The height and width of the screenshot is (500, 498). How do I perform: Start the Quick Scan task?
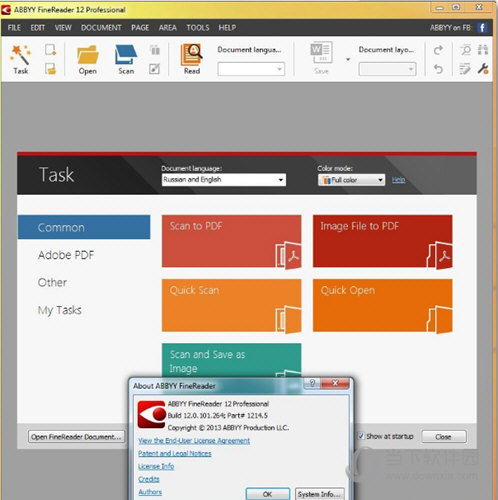(232, 305)
